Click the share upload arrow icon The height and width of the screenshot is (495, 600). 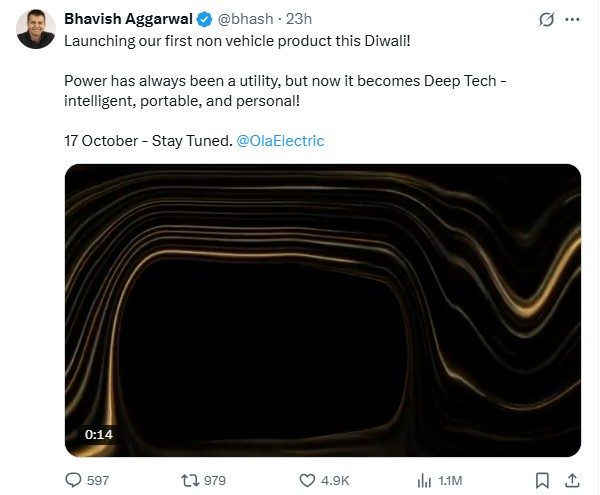[572, 480]
